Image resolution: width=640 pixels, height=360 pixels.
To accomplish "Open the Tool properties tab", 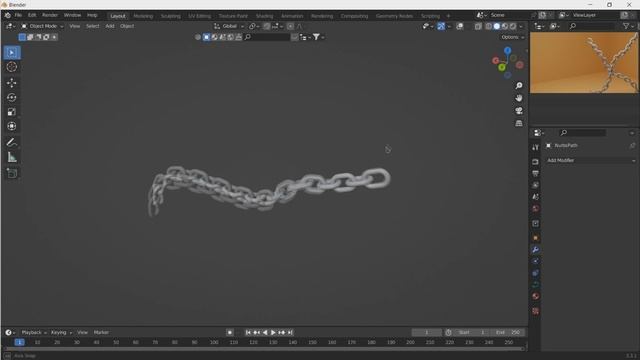I will [x=536, y=147].
